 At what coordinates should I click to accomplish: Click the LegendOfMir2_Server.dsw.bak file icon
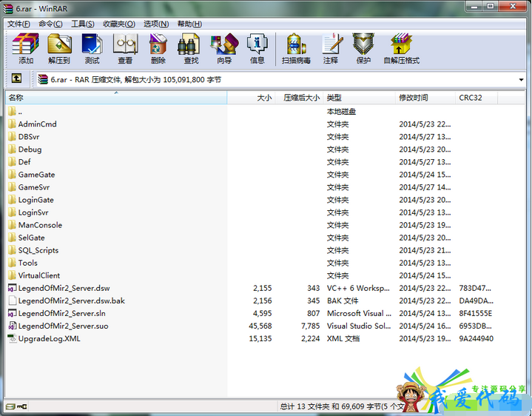[13, 301]
